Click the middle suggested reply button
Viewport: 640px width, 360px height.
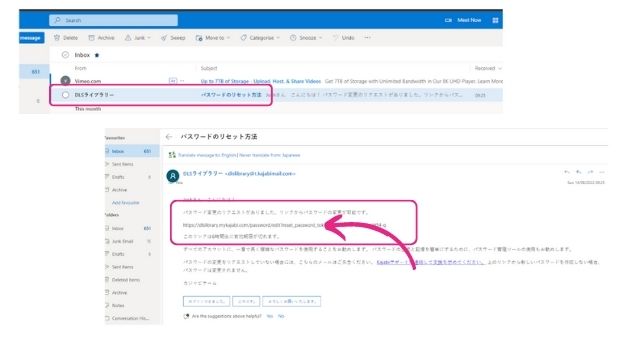coord(246,301)
